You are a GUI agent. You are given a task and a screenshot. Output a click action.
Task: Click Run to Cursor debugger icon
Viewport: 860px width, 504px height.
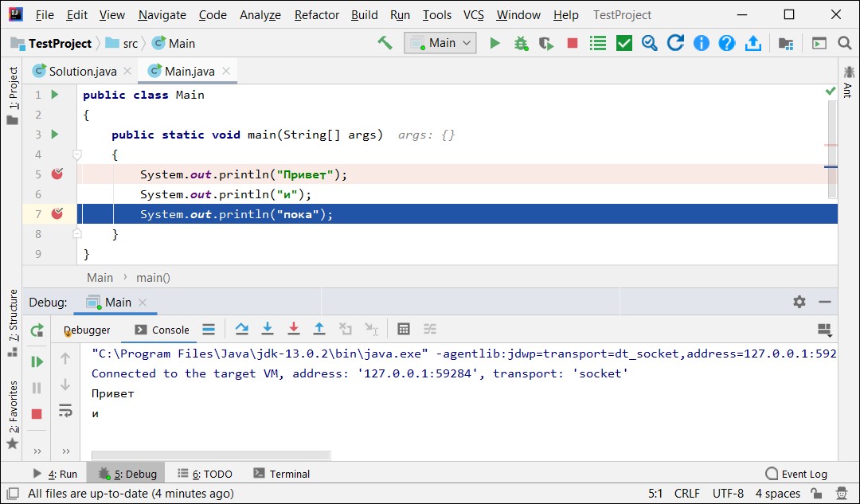371,329
